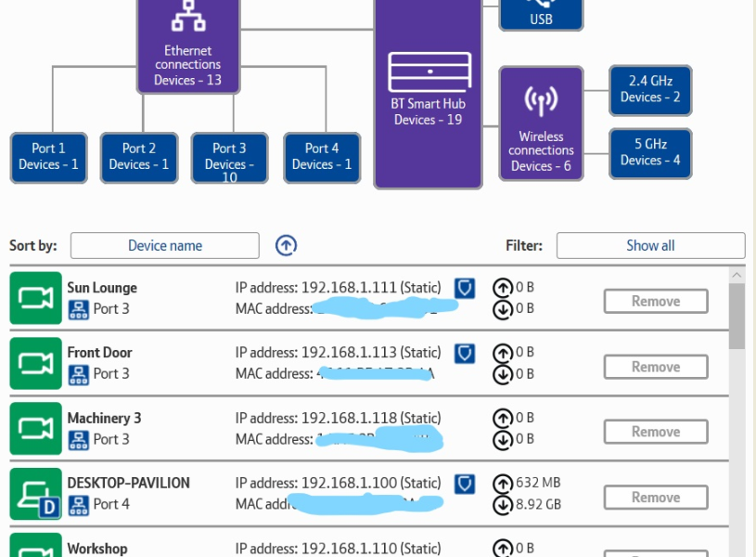Viewport: 756px width, 557px height.
Task: Click the Sun Lounge camera device icon
Action: [x=36, y=298]
